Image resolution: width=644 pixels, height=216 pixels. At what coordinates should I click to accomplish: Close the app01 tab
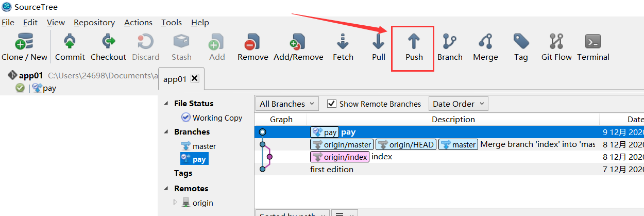195,78
